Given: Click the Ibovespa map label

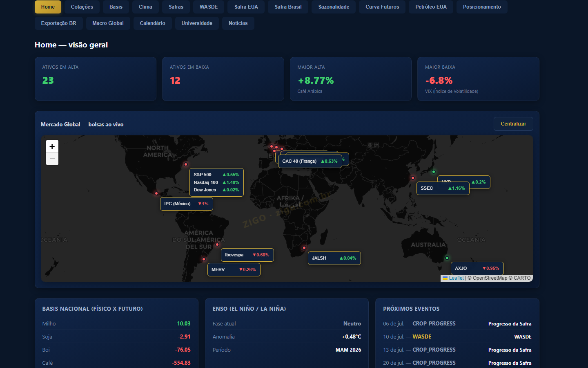Looking at the screenshot, I should pos(247,255).
